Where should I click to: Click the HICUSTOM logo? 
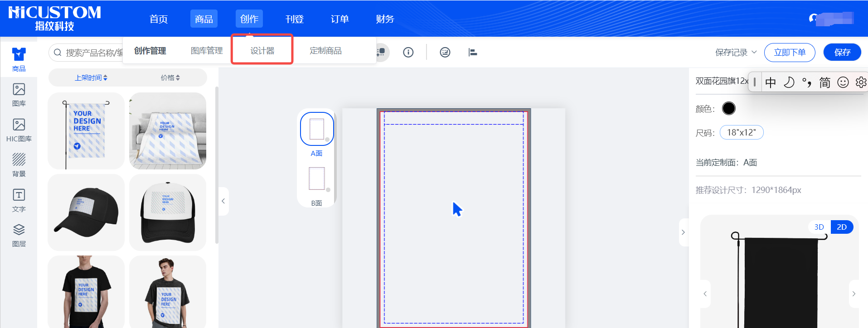pyautogui.click(x=55, y=18)
